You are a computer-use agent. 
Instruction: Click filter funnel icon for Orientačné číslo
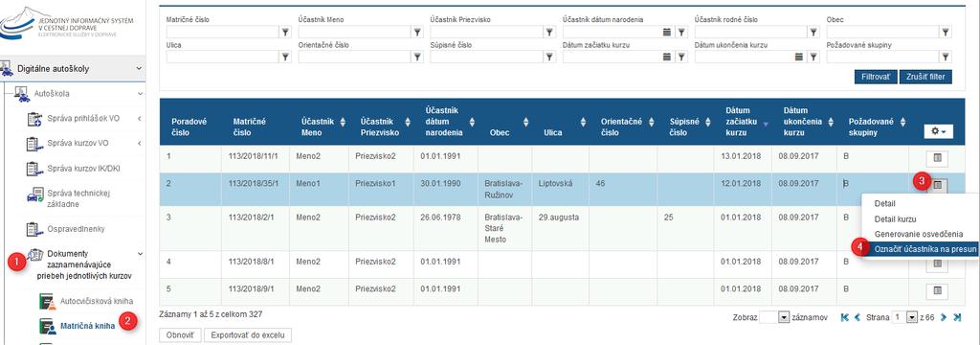417,57
